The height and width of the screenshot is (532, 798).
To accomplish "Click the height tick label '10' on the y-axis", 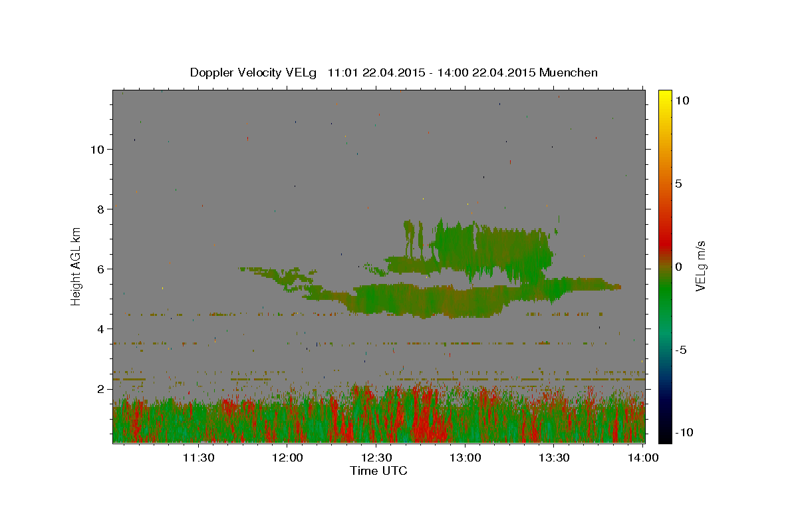I will 97,149.
